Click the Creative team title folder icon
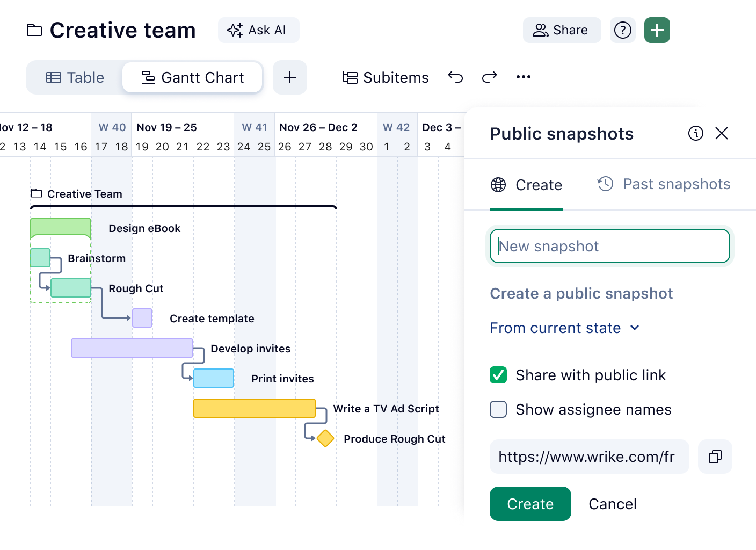This screenshot has height=550, width=756. coord(34,30)
